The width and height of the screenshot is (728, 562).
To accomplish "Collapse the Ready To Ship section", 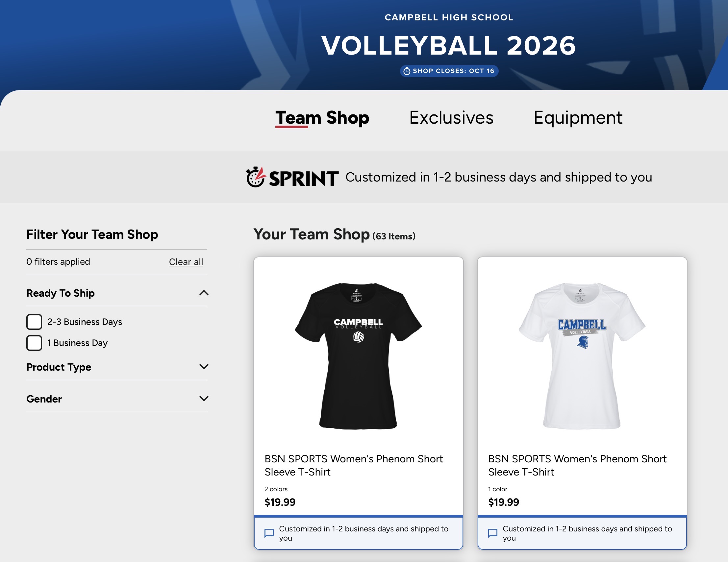I will point(204,293).
